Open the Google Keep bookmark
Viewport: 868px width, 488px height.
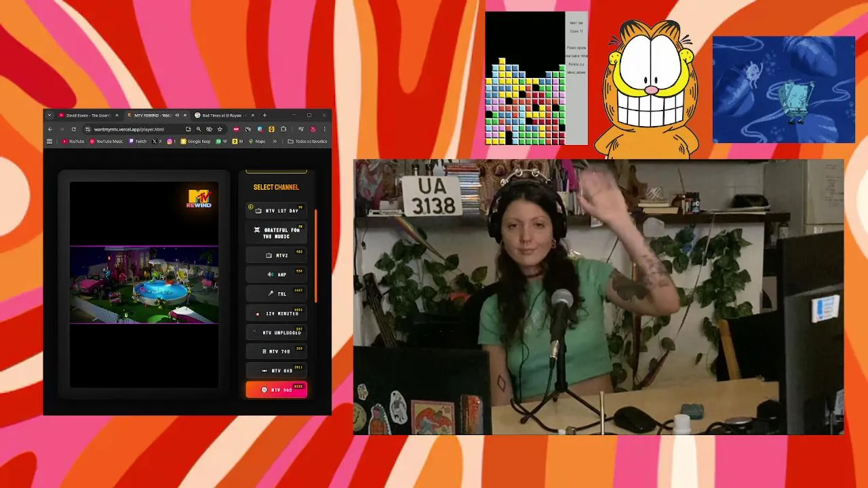tap(195, 142)
